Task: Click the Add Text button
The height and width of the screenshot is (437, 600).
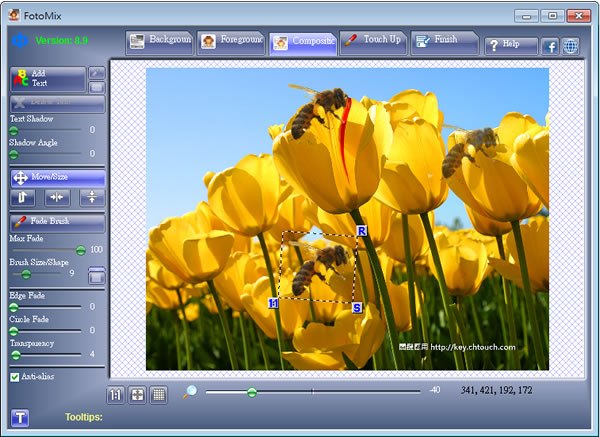Action: pyautogui.click(x=46, y=80)
